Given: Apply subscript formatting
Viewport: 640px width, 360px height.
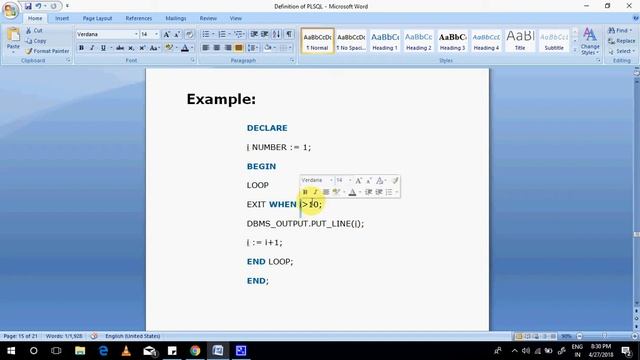Looking at the screenshot, I should (131, 48).
